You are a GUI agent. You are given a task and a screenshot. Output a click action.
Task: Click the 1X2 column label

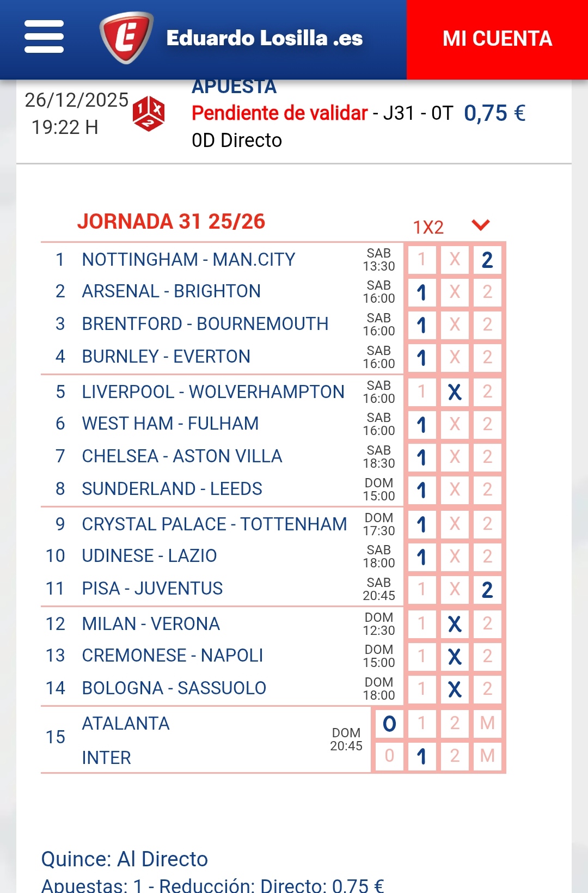click(428, 227)
